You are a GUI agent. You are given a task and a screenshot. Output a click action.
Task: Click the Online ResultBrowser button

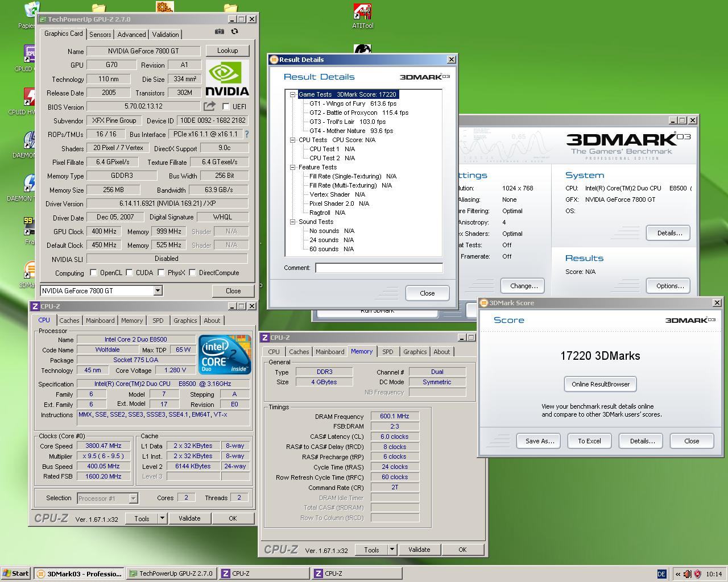click(600, 384)
